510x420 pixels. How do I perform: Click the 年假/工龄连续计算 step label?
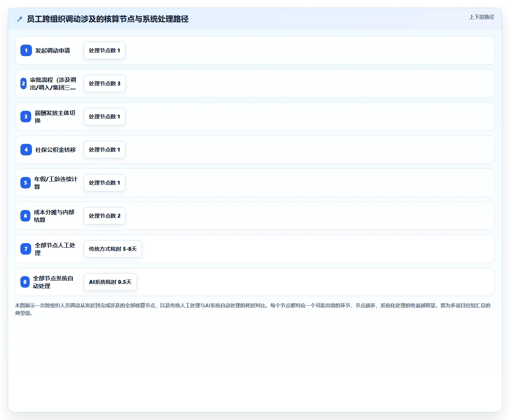pos(56,183)
